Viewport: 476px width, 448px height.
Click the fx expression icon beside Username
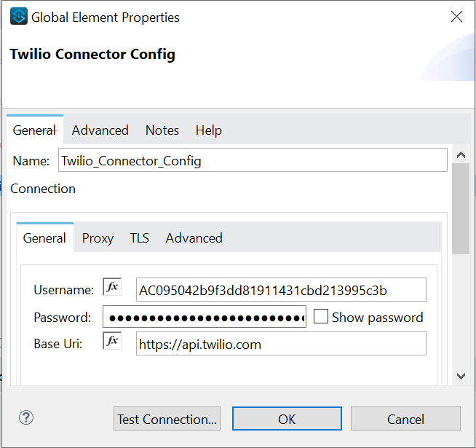[112, 286]
